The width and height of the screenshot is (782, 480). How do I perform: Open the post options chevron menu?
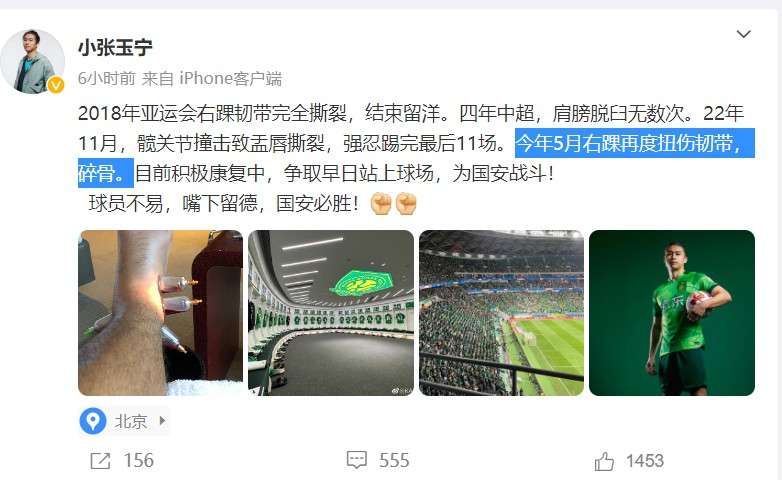743,34
